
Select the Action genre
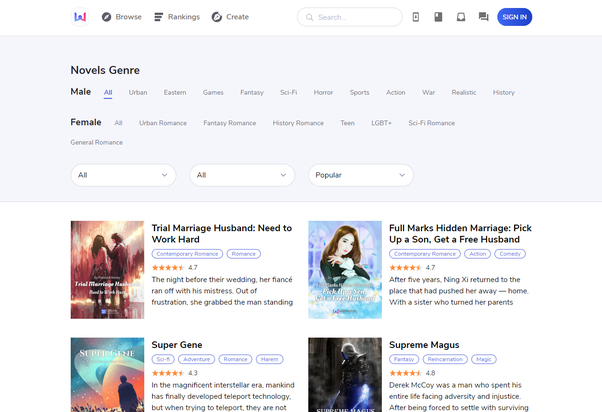tap(395, 93)
